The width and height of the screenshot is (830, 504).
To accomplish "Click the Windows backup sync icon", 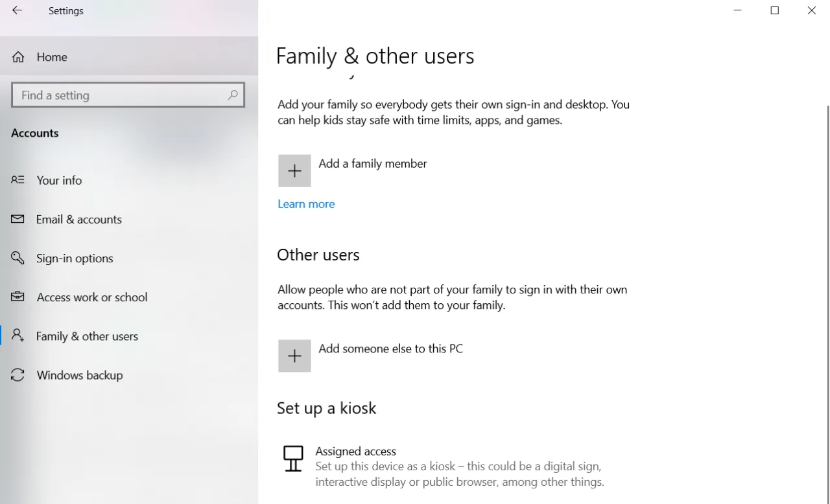I will [18, 374].
